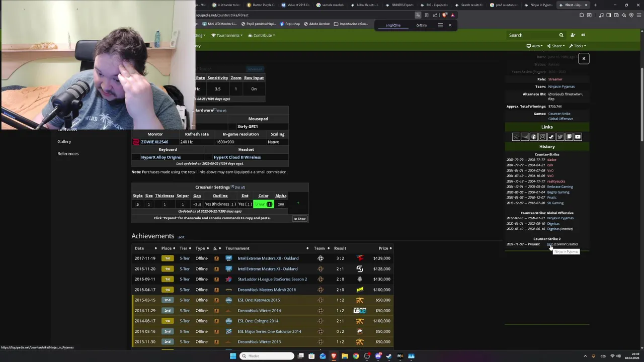Screen dimensions: 644x362
Task: Close the infobox with the X button
Action: (x=584, y=59)
